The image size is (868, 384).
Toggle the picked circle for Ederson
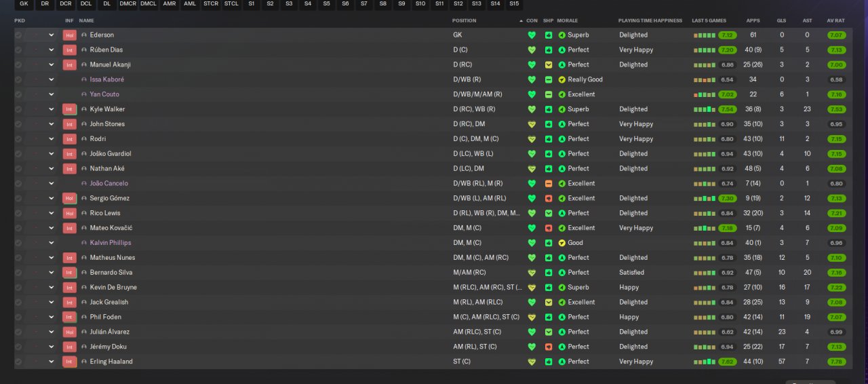(x=18, y=35)
